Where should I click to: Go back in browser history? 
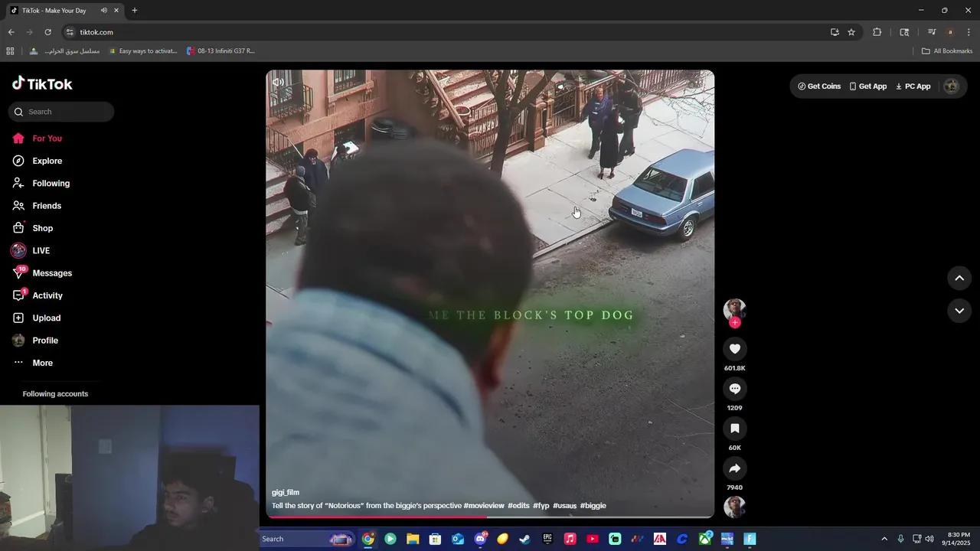pos(11,32)
